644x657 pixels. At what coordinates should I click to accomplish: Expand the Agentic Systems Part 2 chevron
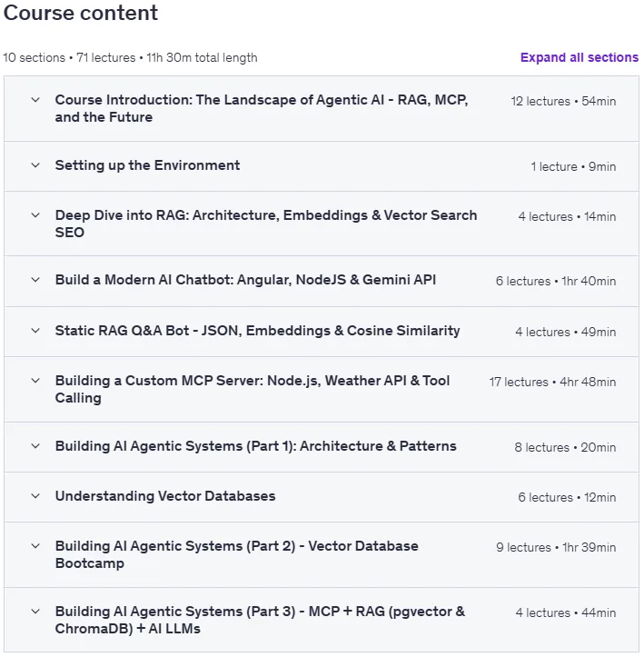coord(35,546)
